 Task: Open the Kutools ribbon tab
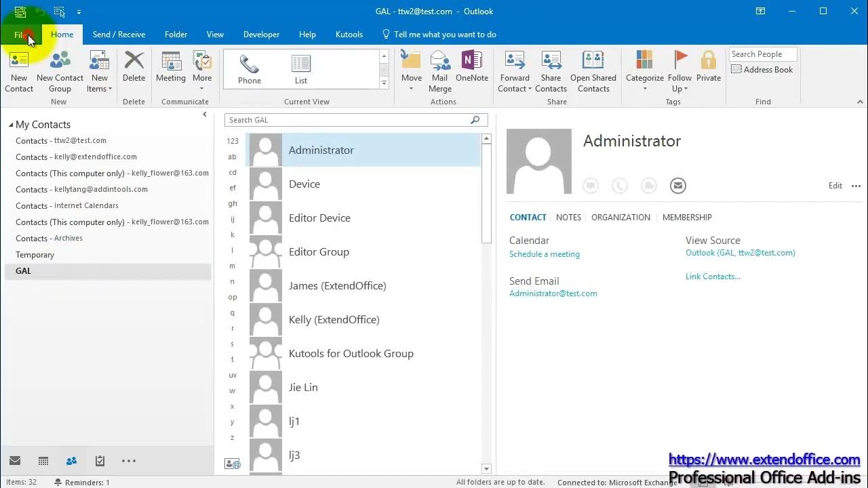pyautogui.click(x=349, y=35)
